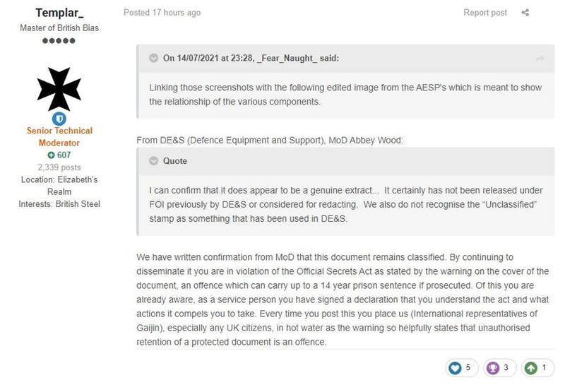This screenshot has width=565, height=392.
Task: Open the _Fear_Naught_ quote header link
Action: pos(251,58)
